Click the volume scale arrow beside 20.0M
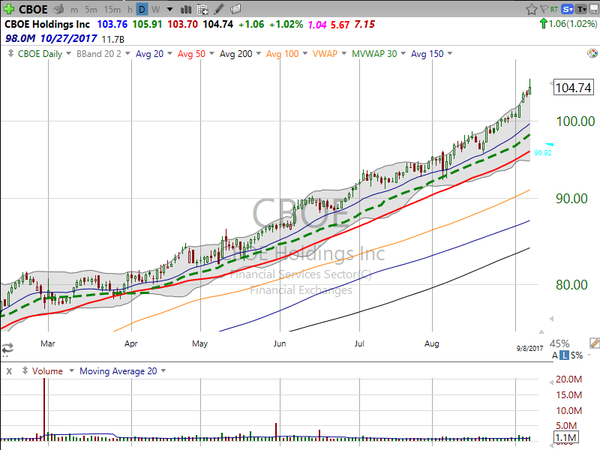The height and width of the screenshot is (450, 600). (551, 382)
